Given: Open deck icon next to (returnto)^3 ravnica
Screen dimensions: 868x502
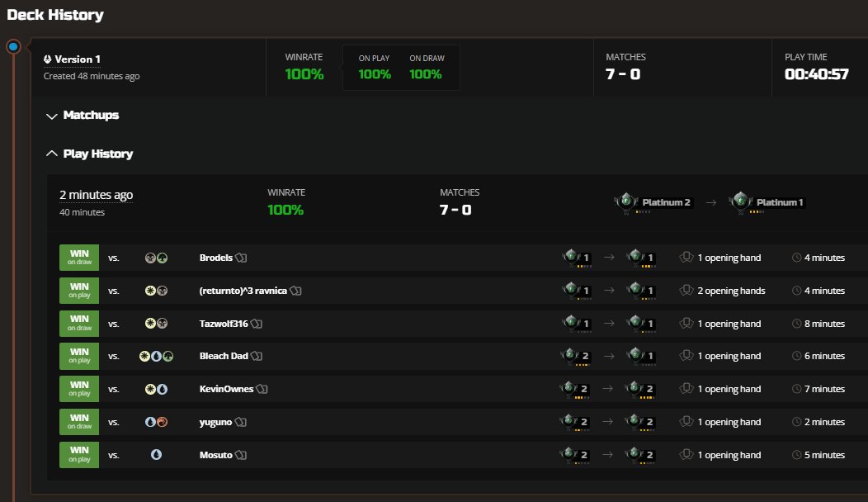Looking at the screenshot, I should [295, 291].
